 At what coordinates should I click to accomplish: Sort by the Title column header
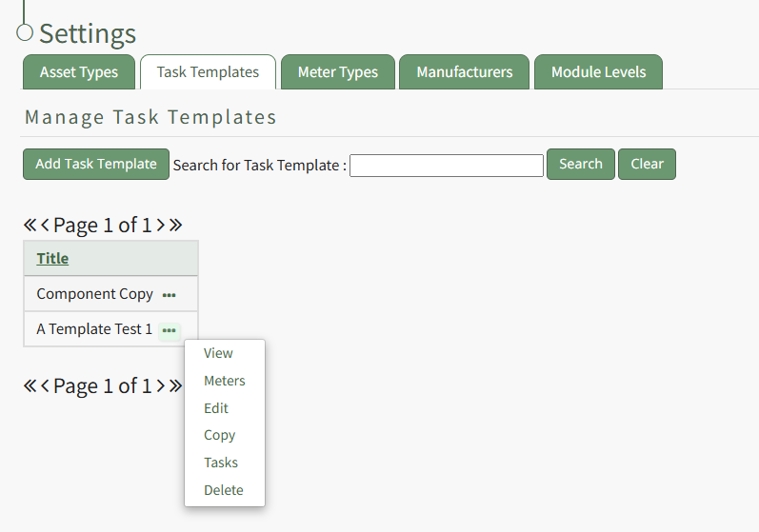(x=52, y=259)
